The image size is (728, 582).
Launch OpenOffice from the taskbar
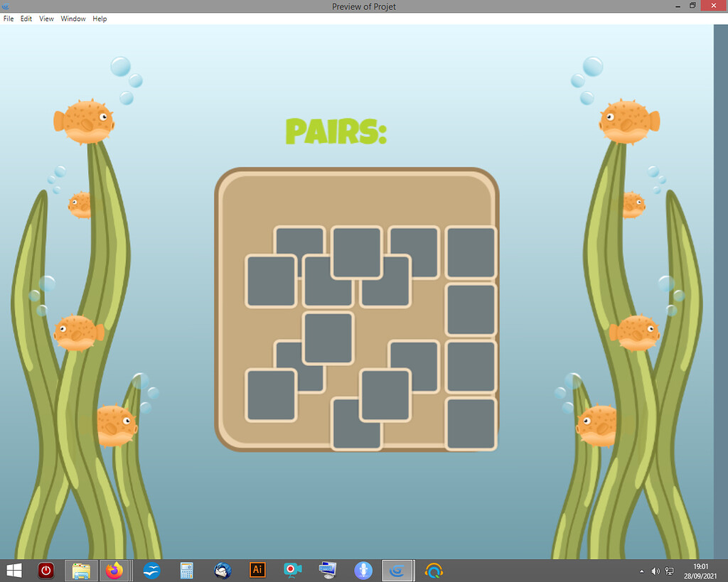pos(151,570)
